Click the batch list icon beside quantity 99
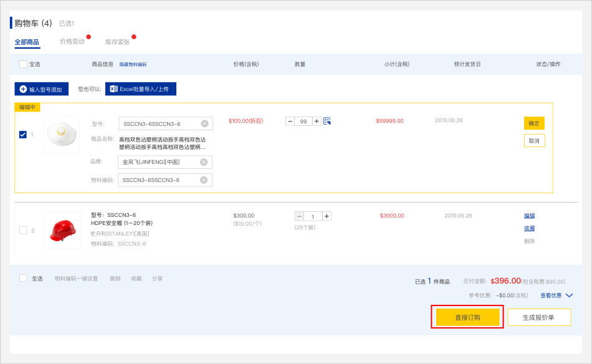 click(327, 121)
